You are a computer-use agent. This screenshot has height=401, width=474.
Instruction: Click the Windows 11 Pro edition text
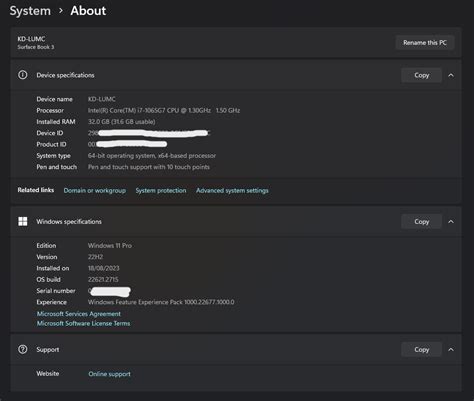pyautogui.click(x=110, y=246)
